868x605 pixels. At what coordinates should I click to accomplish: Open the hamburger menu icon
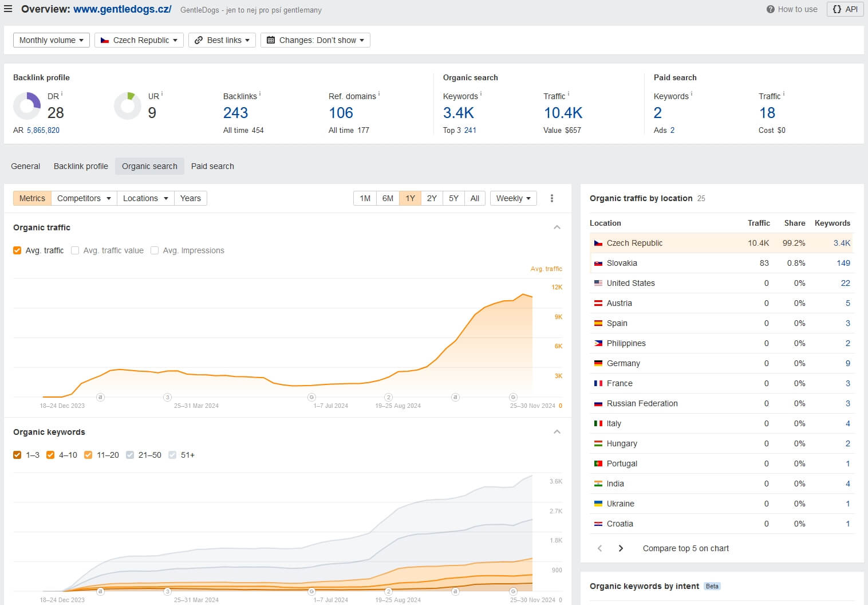pyautogui.click(x=8, y=9)
